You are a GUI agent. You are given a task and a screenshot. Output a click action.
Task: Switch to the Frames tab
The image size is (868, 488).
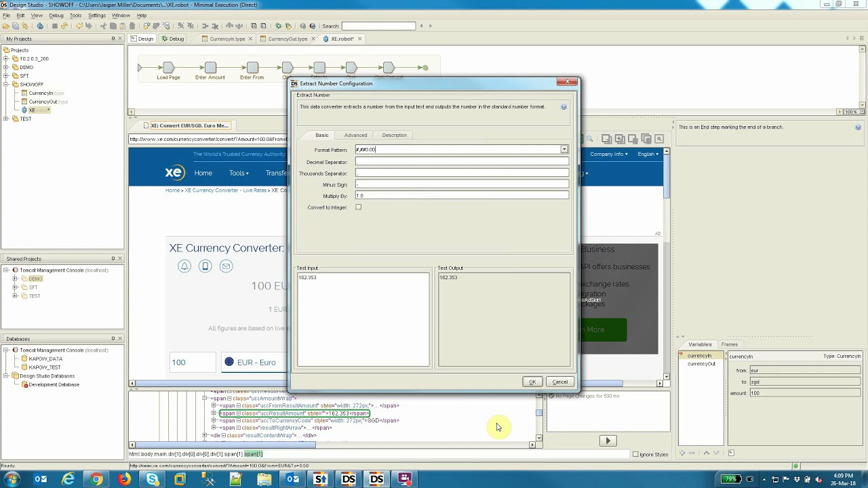(730, 344)
